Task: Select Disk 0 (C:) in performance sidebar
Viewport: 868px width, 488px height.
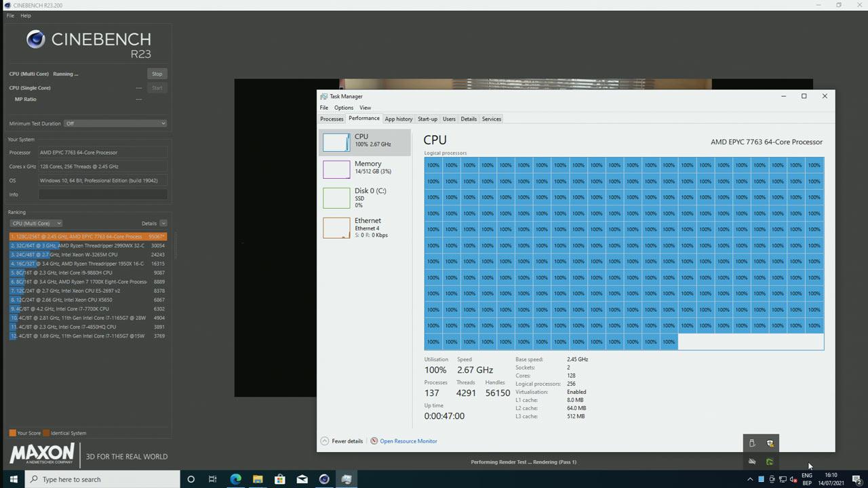Action: click(366, 197)
